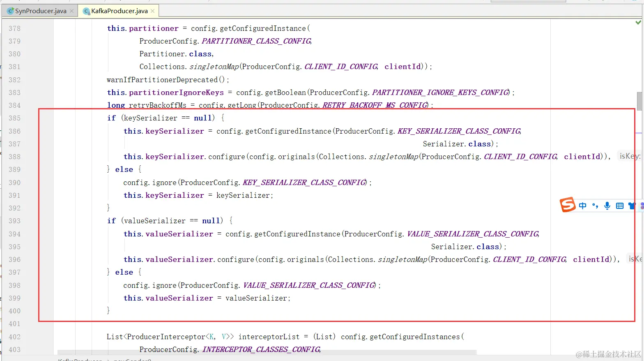
Task: Open the Sogou skin shirt icon
Action: tap(632, 206)
